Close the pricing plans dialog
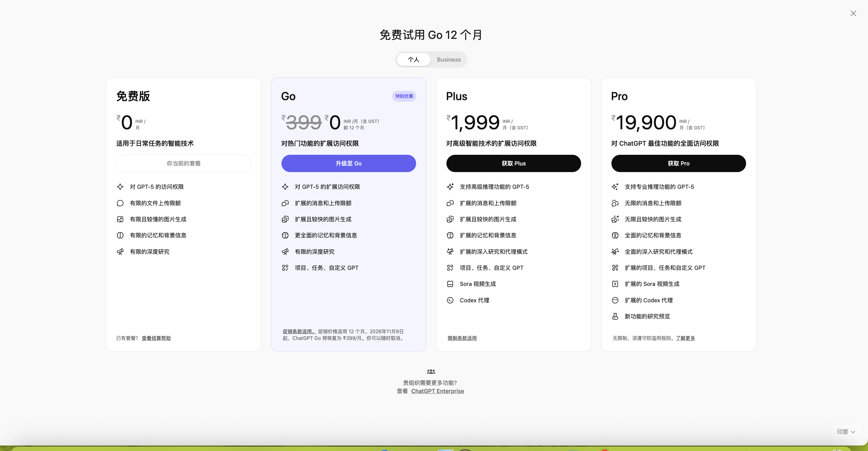 (853, 13)
